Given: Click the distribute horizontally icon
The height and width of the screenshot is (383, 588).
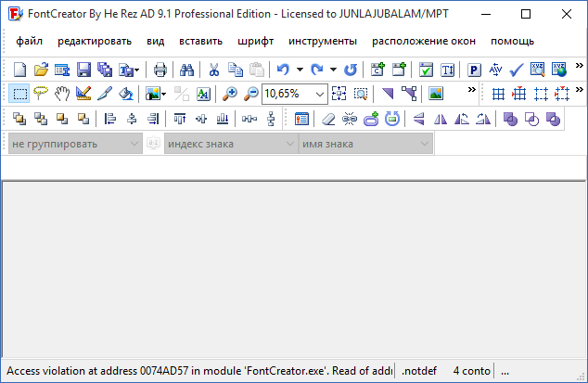Looking at the screenshot, I should pos(249,120).
